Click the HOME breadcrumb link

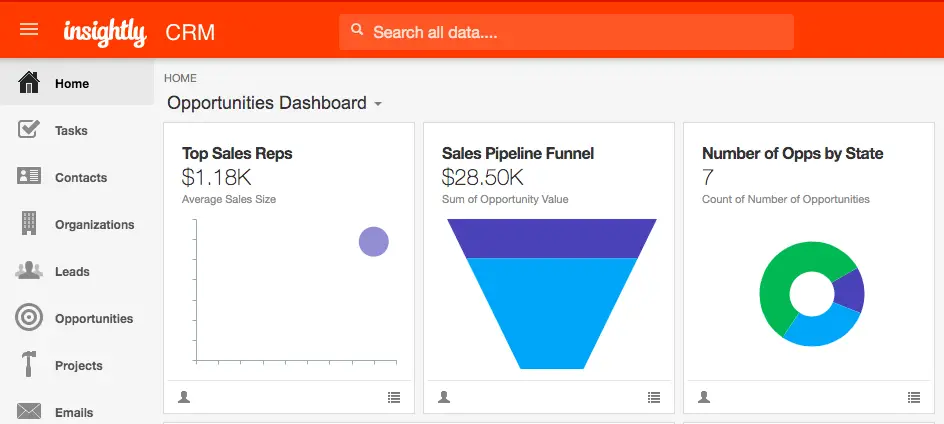click(x=180, y=78)
